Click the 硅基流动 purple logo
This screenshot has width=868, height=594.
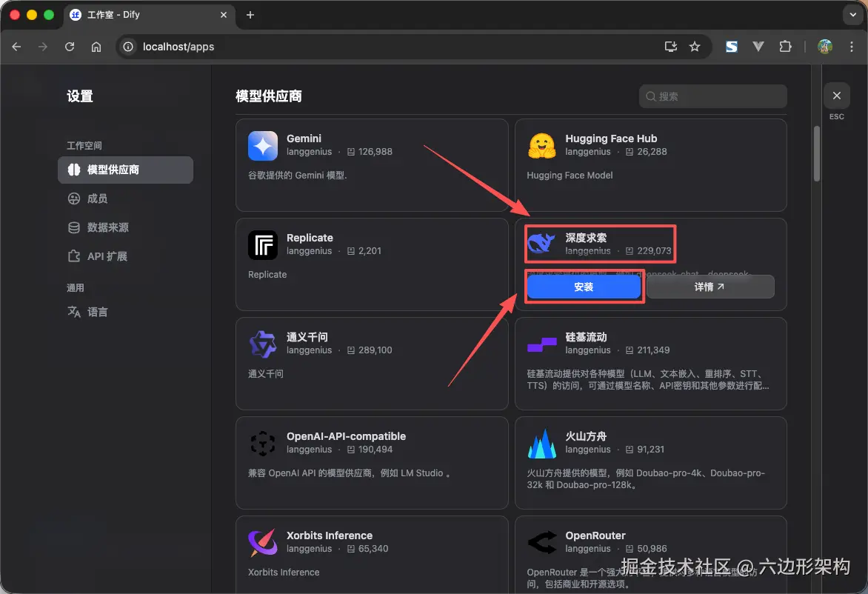(542, 344)
